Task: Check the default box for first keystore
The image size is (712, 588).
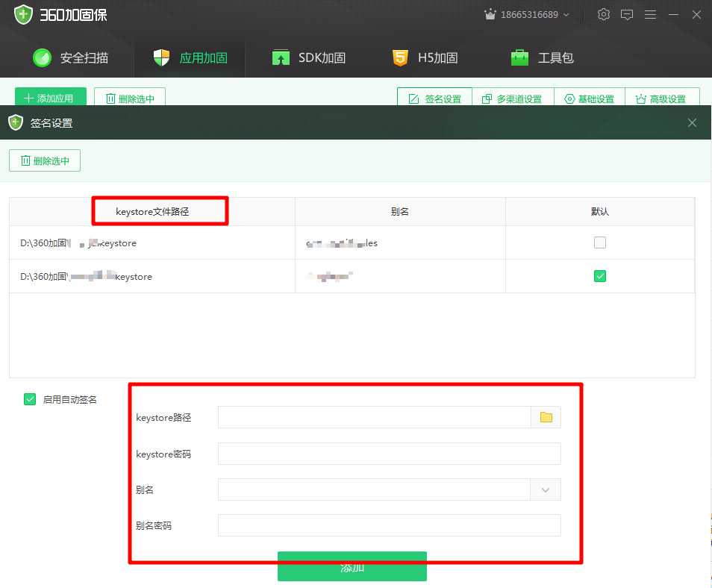Action: point(600,243)
